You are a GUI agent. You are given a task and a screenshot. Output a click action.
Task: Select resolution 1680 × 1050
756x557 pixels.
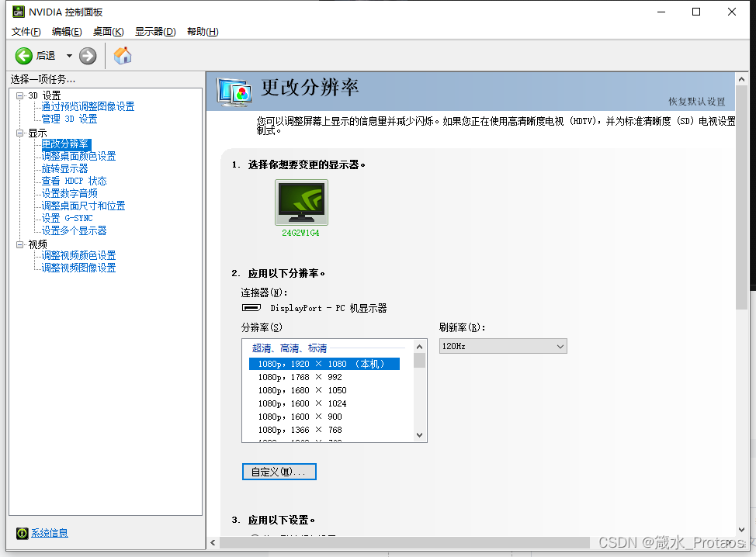pos(324,390)
